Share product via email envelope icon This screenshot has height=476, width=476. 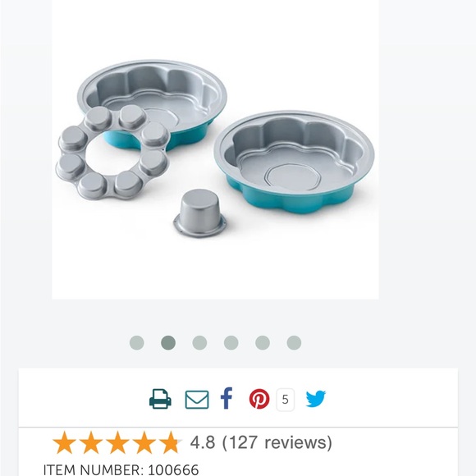(x=197, y=400)
